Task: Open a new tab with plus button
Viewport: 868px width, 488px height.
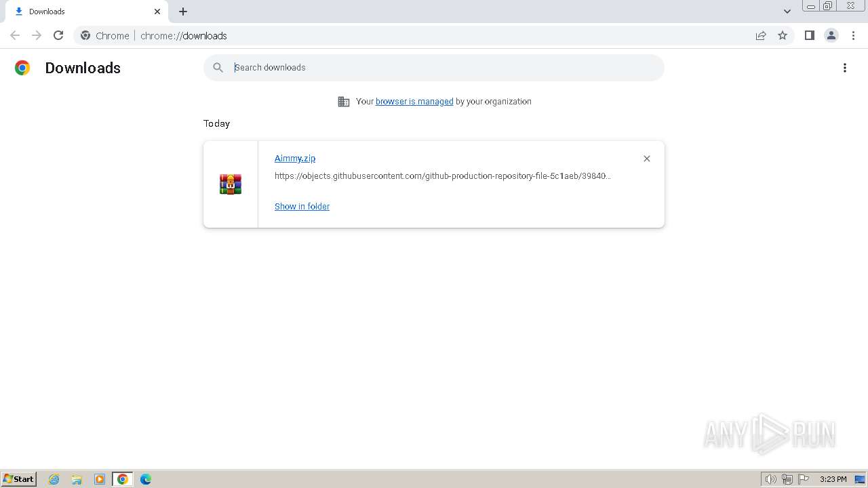Action: click(x=183, y=12)
